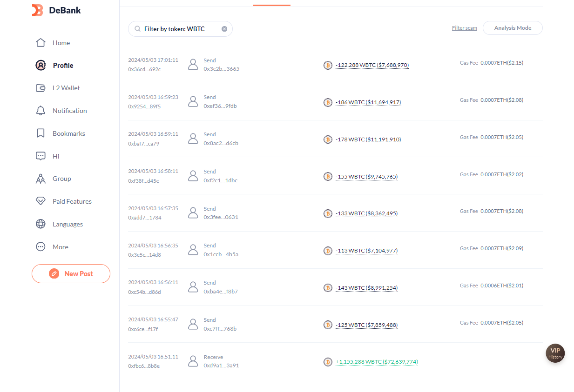Clear the WBTC token filter
This screenshot has width=574, height=392.
pos(224,29)
